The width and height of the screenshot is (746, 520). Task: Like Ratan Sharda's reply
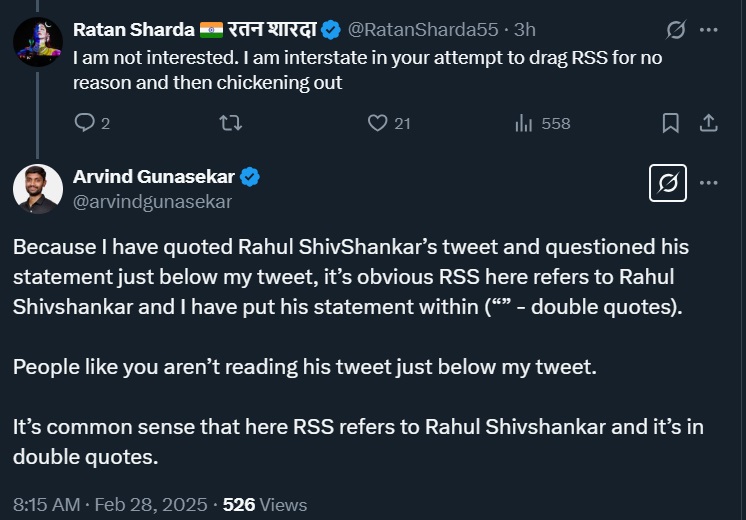click(377, 123)
